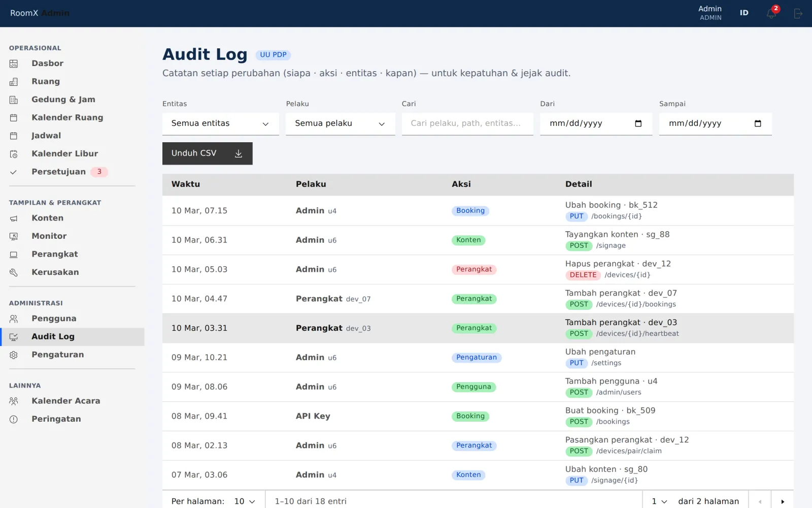The width and height of the screenshot is (812, 508).
Task: Click the Pengaturan action tag
Action: (x=477, y=358)
